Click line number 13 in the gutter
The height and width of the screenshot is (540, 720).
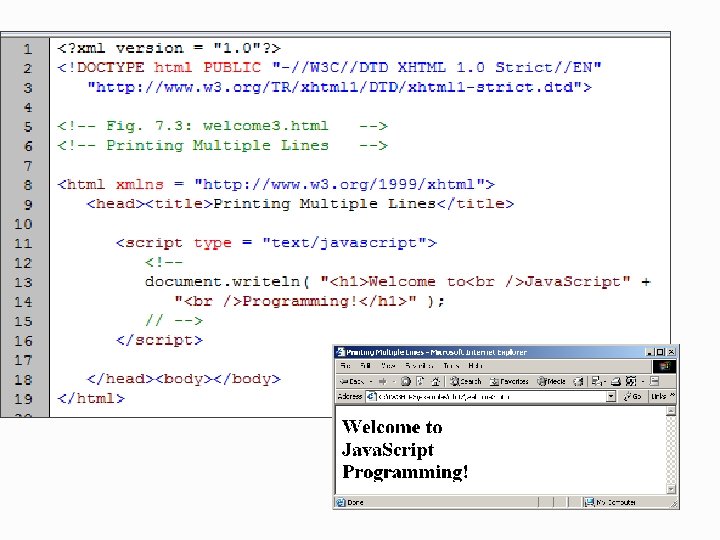[x=23, y=282]
